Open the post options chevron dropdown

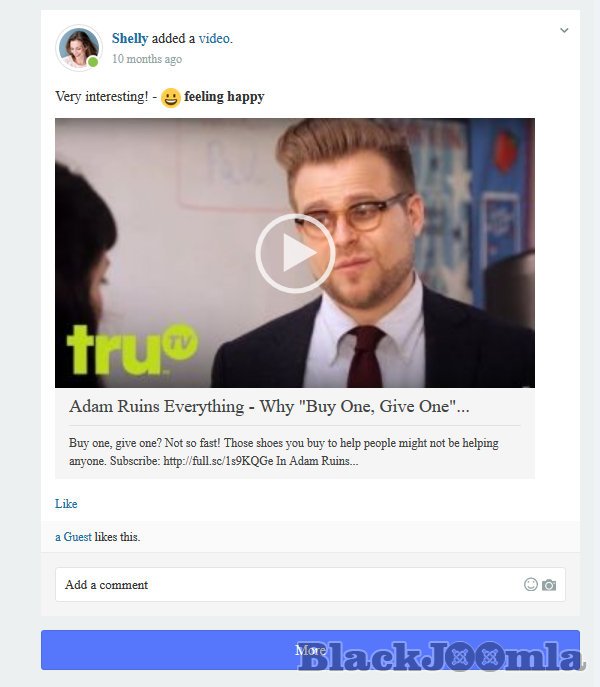coord(564,30)
